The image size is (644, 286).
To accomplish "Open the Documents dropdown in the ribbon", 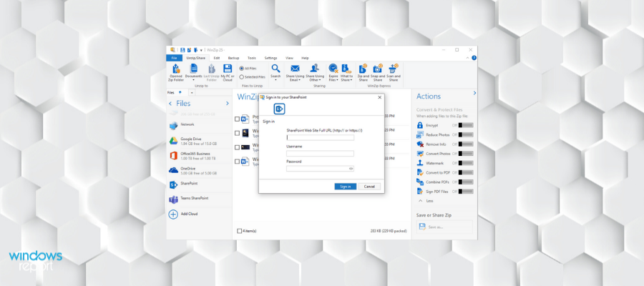I will click(x=193, y=79).
